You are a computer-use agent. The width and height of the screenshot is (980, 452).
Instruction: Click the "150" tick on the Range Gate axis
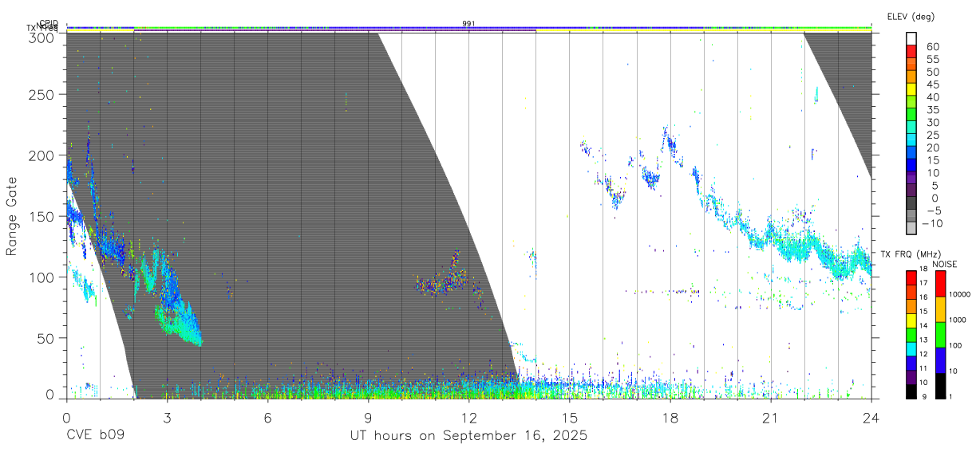coord(42,216)
